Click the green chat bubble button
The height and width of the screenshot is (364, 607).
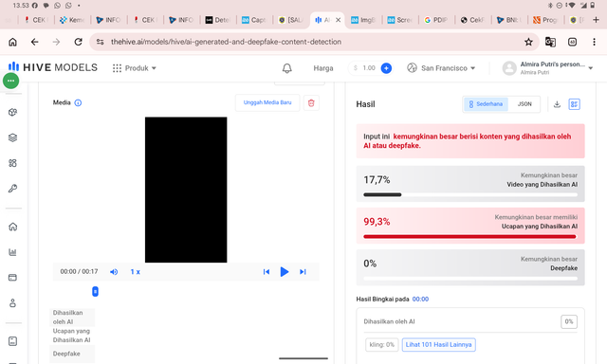[10, 81]
